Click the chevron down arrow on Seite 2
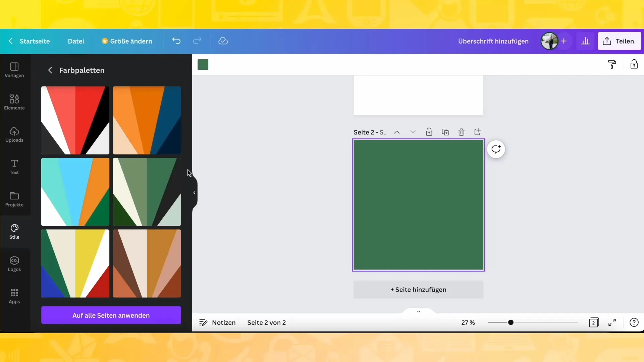The image size is (644, 362). 413,132
